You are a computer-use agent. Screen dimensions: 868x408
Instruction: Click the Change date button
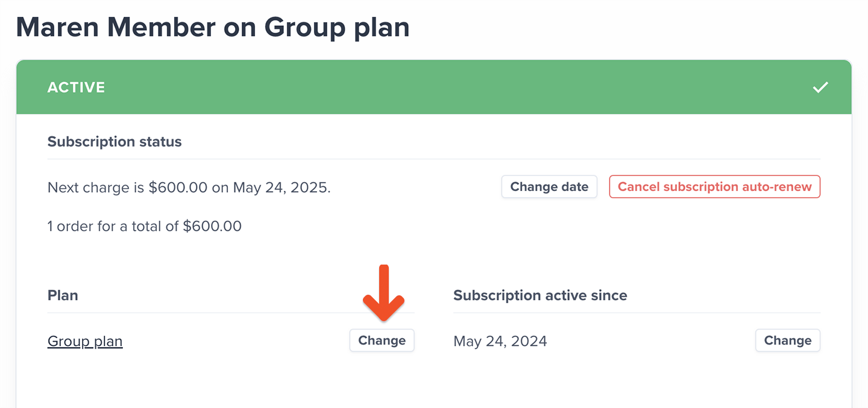click(549, 186)
